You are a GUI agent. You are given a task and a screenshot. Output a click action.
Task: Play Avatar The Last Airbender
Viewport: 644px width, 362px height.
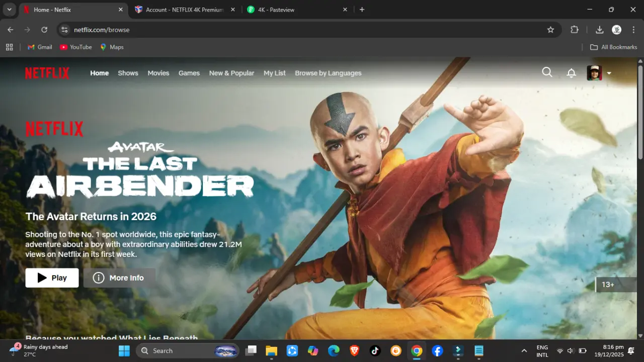pyautogui.click(x=52, y=278)
